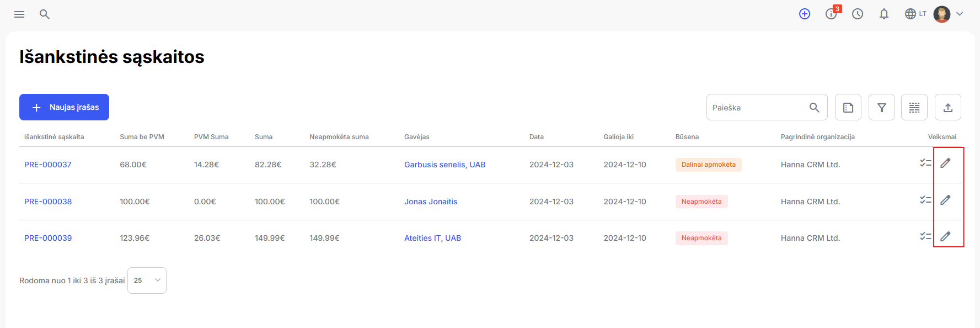
Task: Open invoice PRE-000038 link
Action: click(x=48, y=202)
